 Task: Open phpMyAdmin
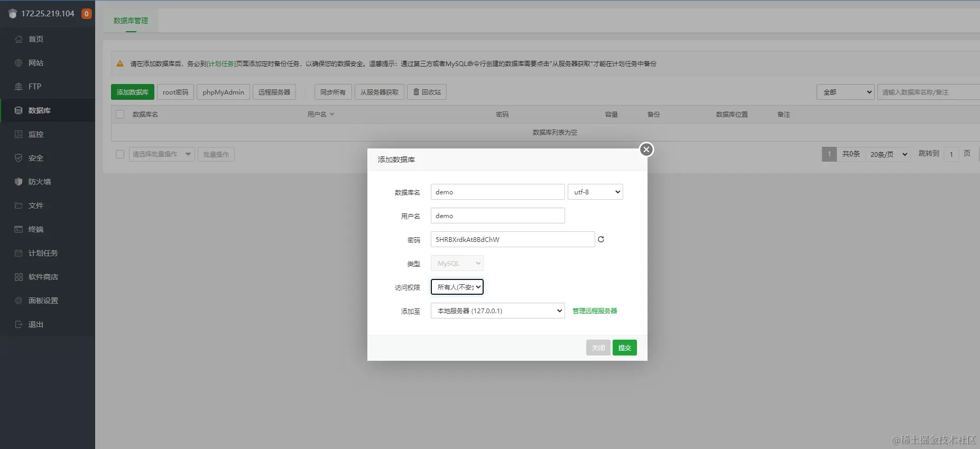(223, 92)
